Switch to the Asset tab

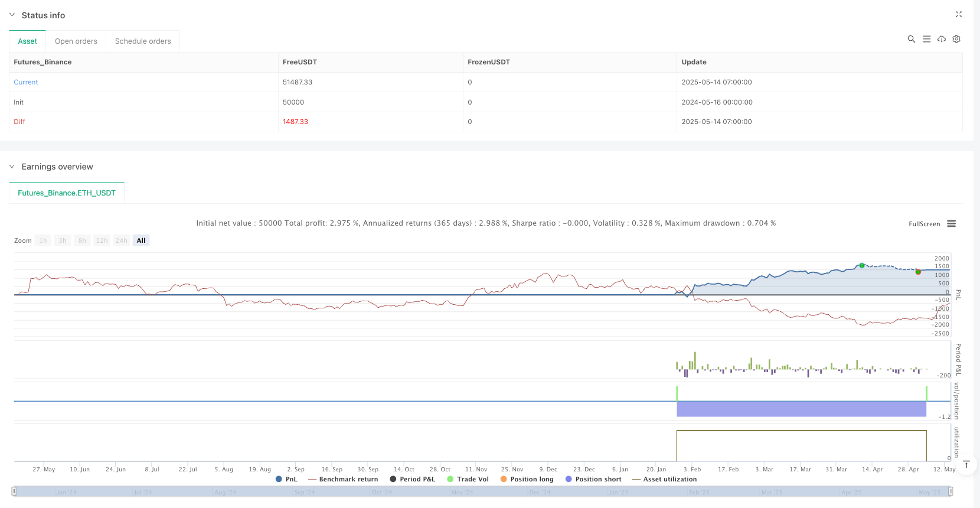pos(27,41)
